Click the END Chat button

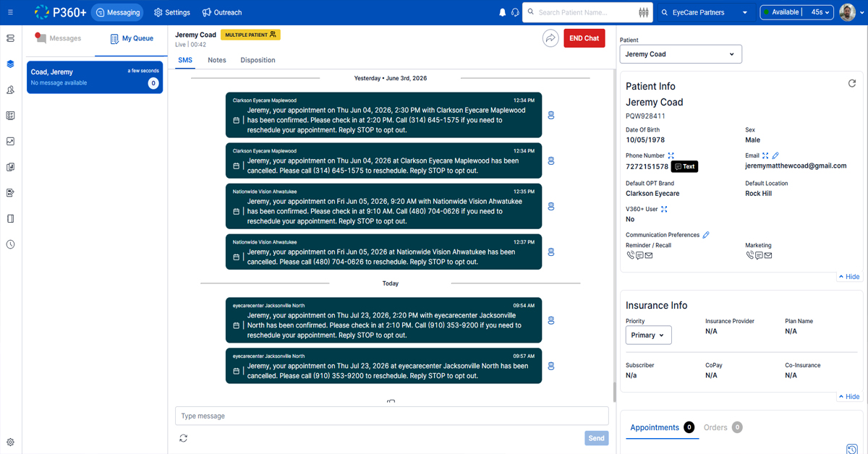584,38
